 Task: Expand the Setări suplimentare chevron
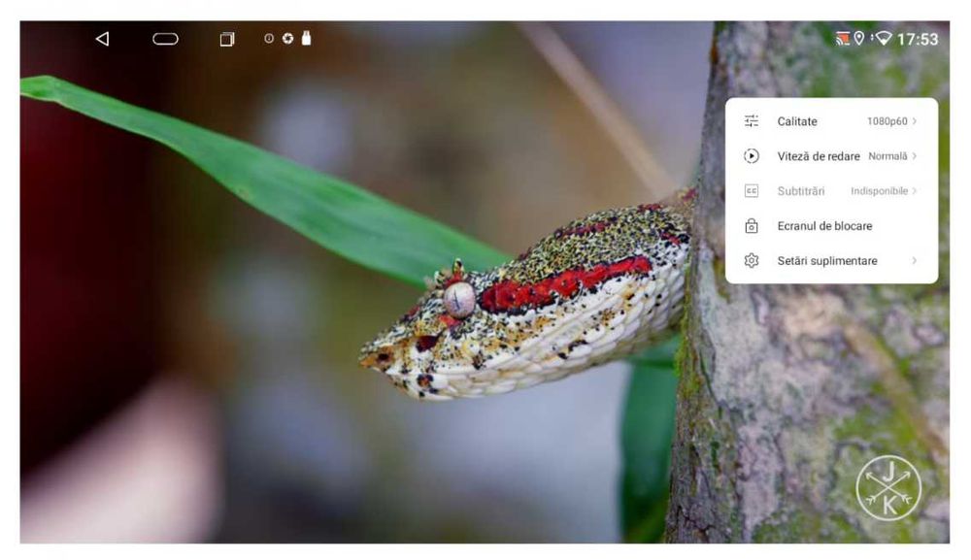tap(915, 260)
